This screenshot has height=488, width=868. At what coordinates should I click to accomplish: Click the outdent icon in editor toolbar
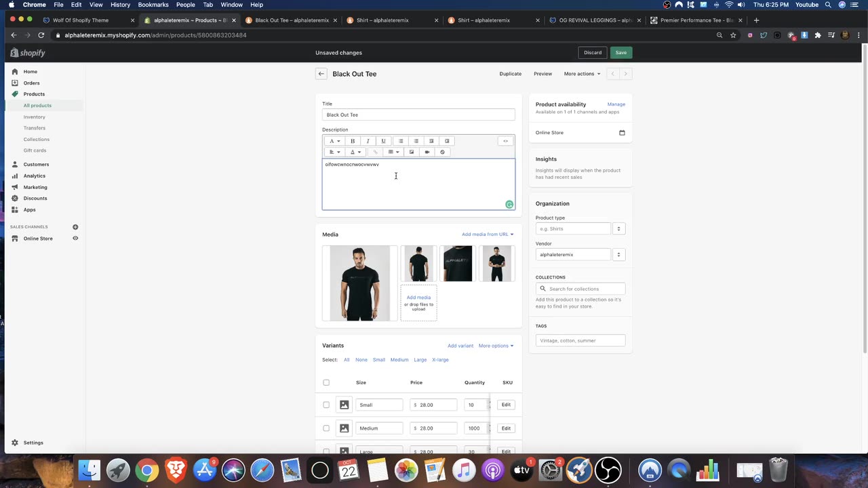[x=431, y=141]
